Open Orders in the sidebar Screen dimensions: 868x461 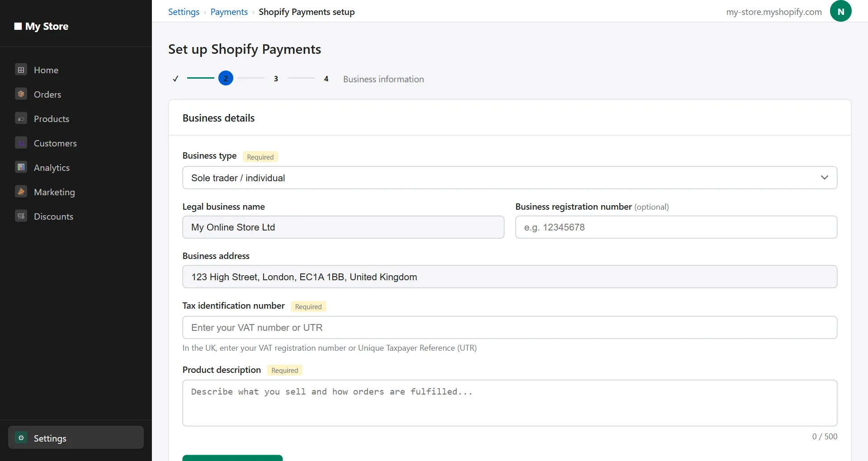click(76, 94)
